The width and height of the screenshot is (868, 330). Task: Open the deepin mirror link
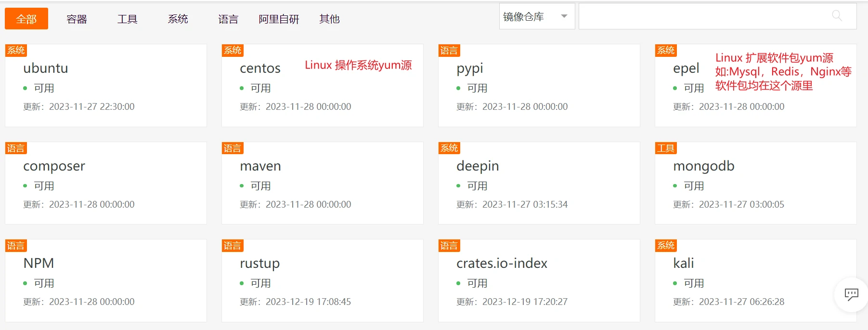[478, 166]
